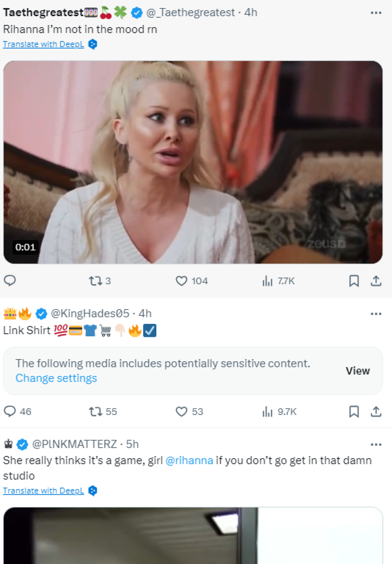
Task: Retweet the KingHades05 post
Action: point(95,411)
